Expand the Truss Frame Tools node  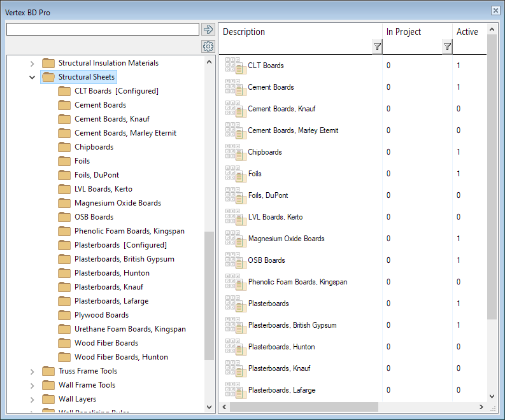click(x=32, y=371)
